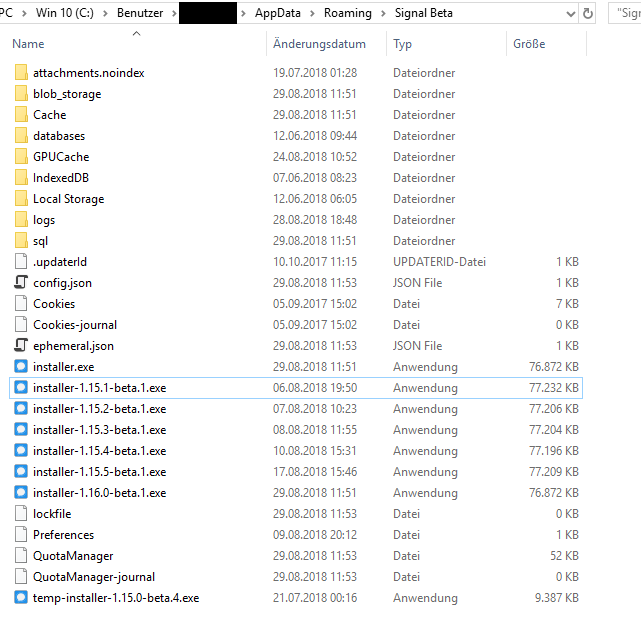Click the ephemeral.json file icon

coord(21,345)
